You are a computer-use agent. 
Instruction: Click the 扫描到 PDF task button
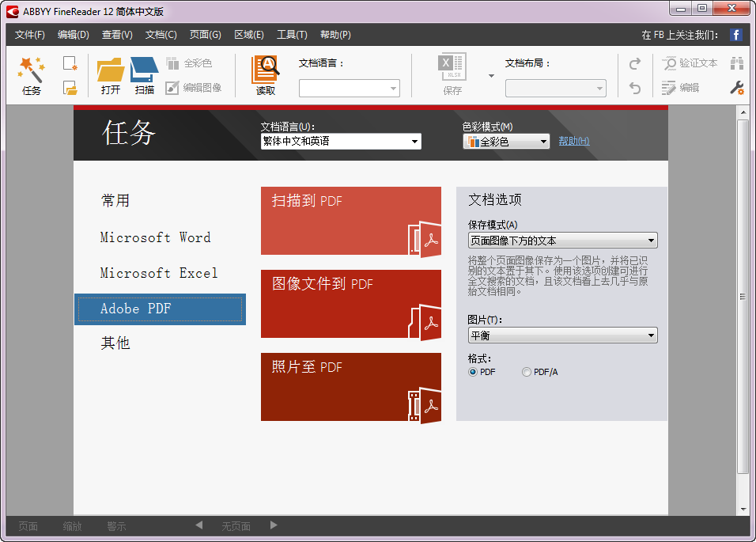350,221
